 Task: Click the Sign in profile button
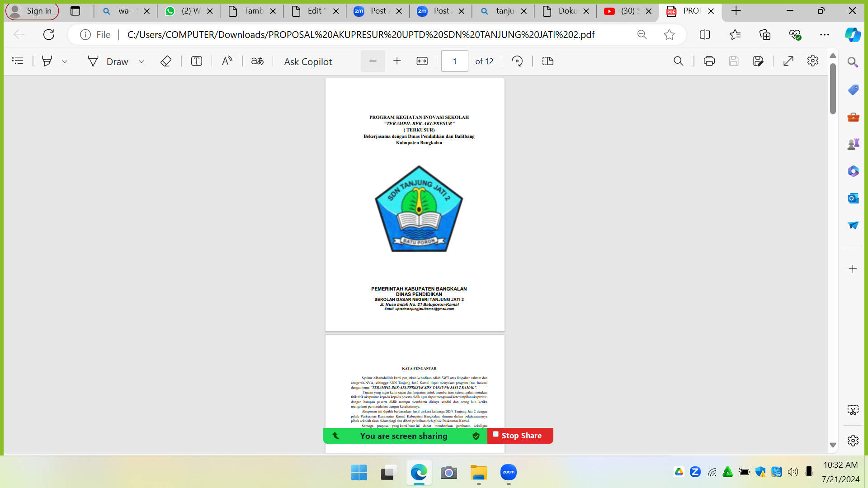pos(32,11)
